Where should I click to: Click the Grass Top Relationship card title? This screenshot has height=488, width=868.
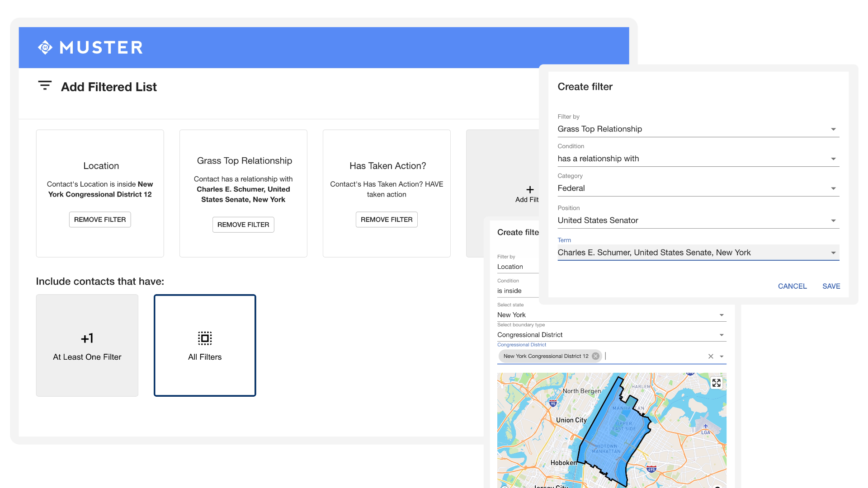point(245,161)
